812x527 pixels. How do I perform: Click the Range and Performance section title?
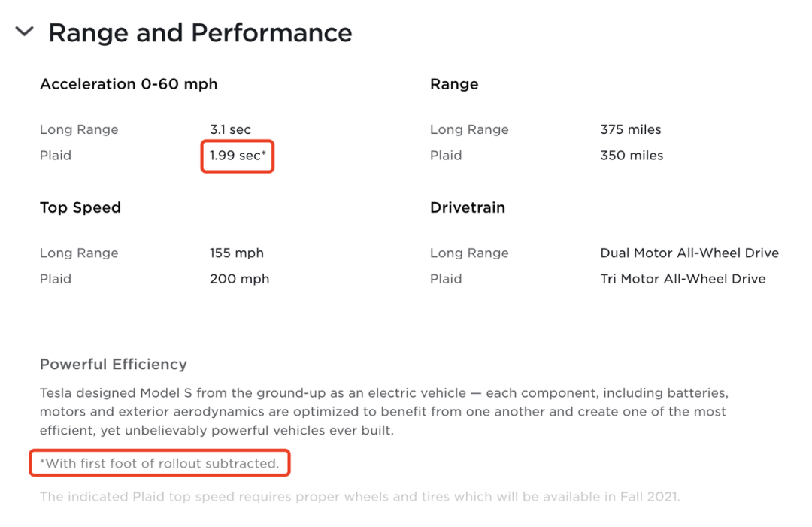point(200,33)
